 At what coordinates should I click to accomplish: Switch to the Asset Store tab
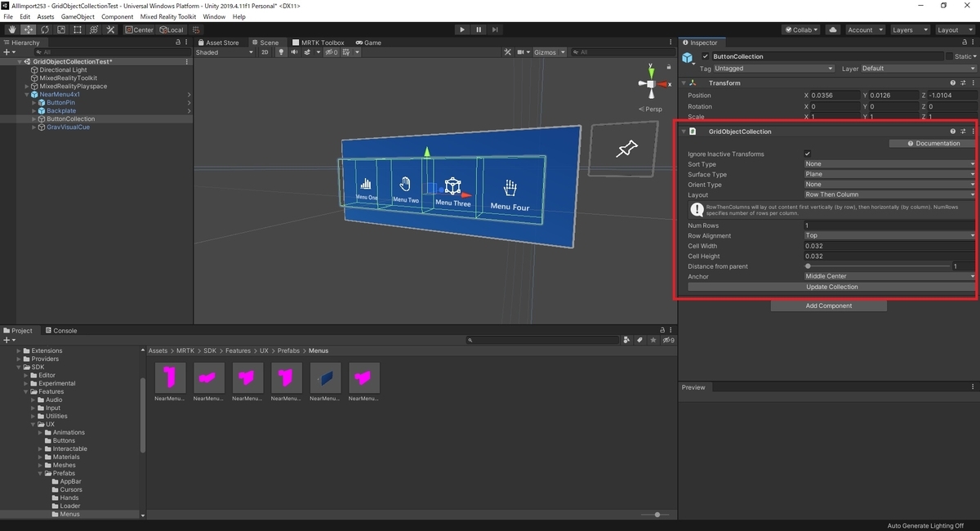pos(217,42)
